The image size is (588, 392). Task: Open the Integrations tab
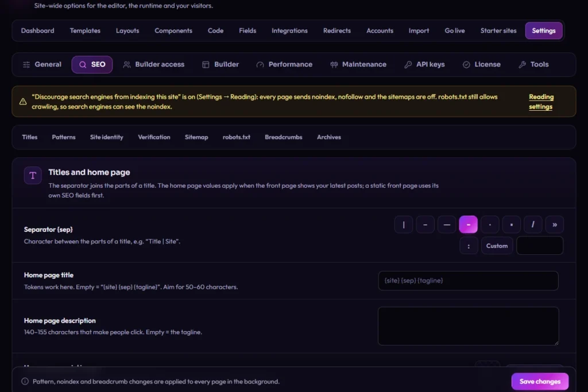coord(289,31)
